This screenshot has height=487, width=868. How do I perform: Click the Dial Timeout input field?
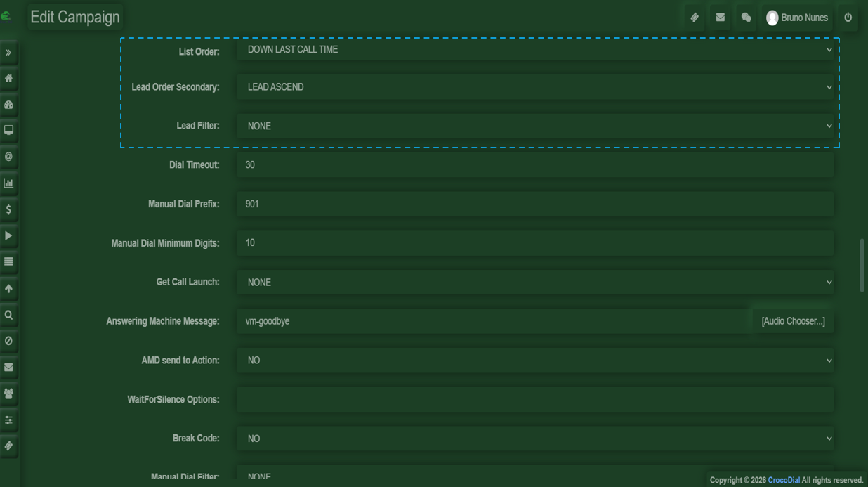click(x=534, y=165)
